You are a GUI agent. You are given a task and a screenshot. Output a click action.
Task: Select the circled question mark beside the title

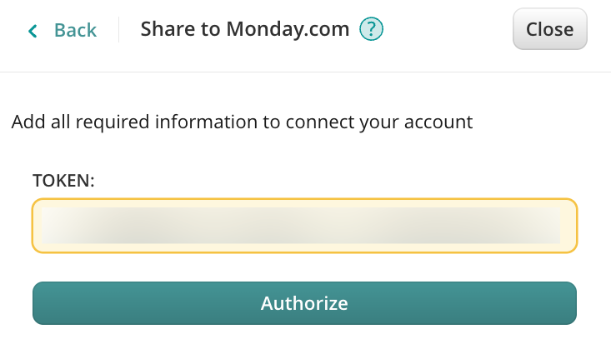point(371,30)
